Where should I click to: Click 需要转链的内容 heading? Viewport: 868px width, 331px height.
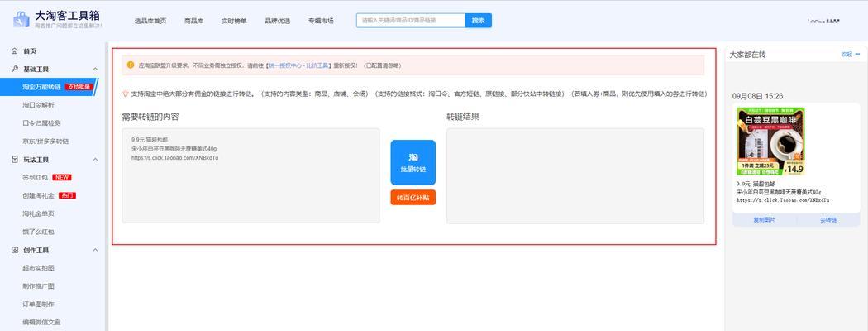pyautogui.click(x=150, y=117)
